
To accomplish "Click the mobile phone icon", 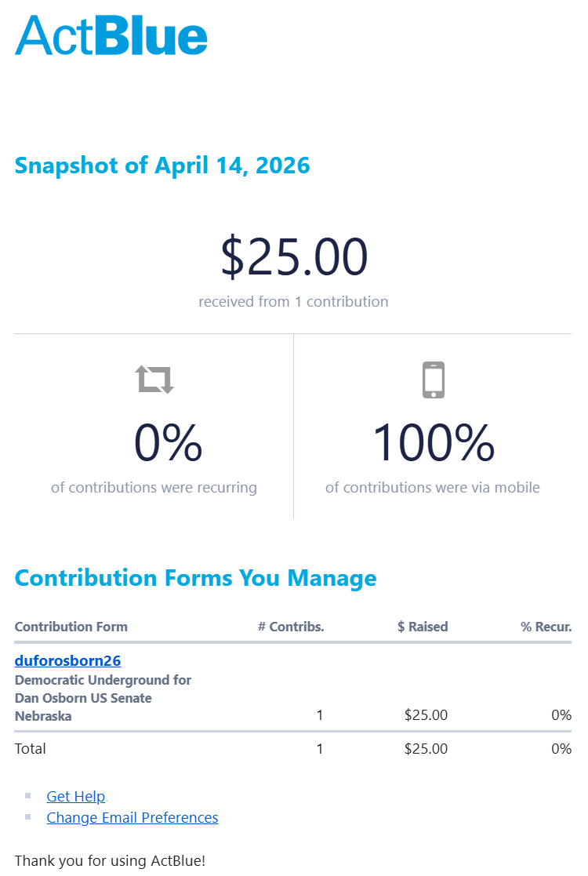I will [434, 380].
